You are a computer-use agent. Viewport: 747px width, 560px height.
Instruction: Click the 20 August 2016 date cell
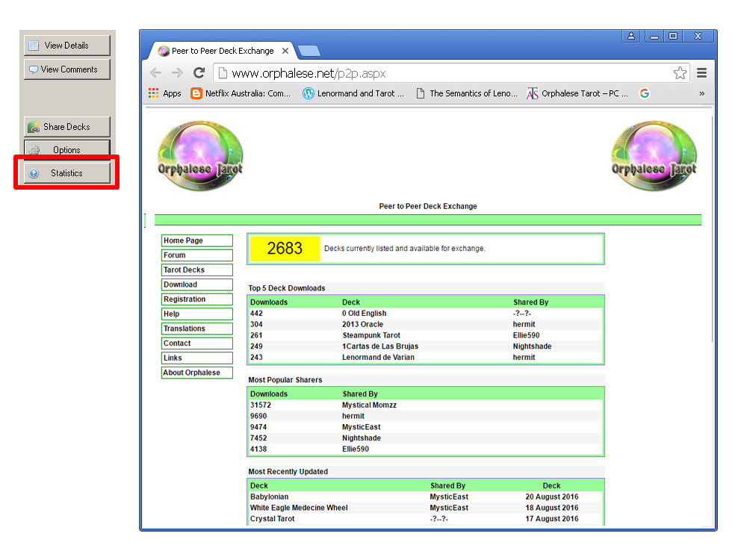[552, 497]
